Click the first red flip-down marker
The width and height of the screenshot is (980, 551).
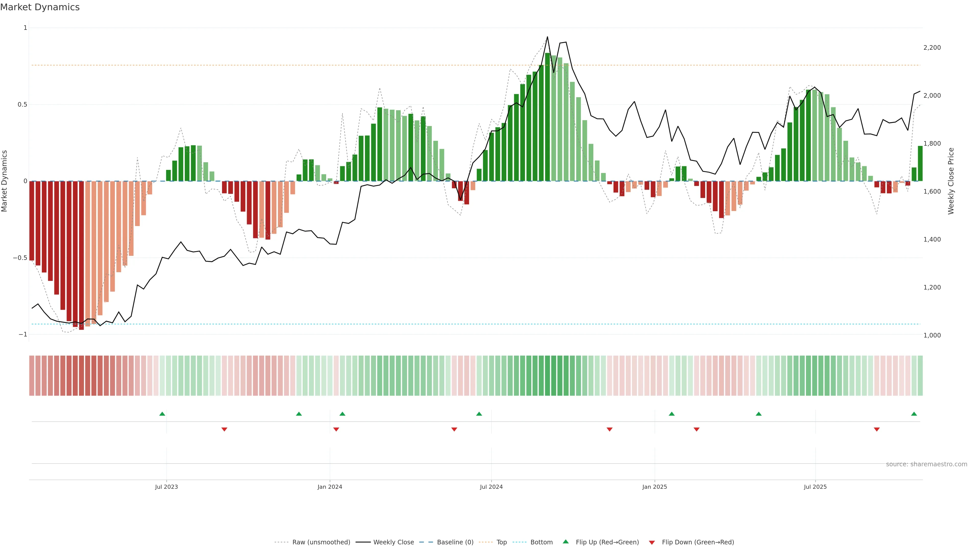coord(225,429)
